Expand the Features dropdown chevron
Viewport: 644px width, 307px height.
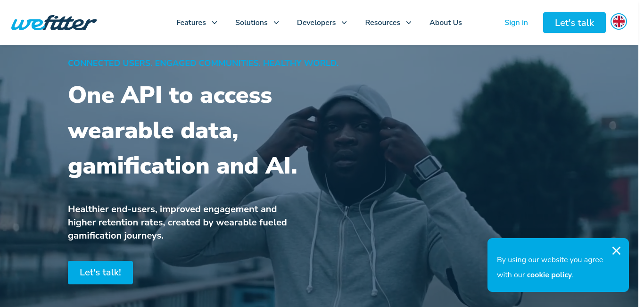click(x=215, y=23)
